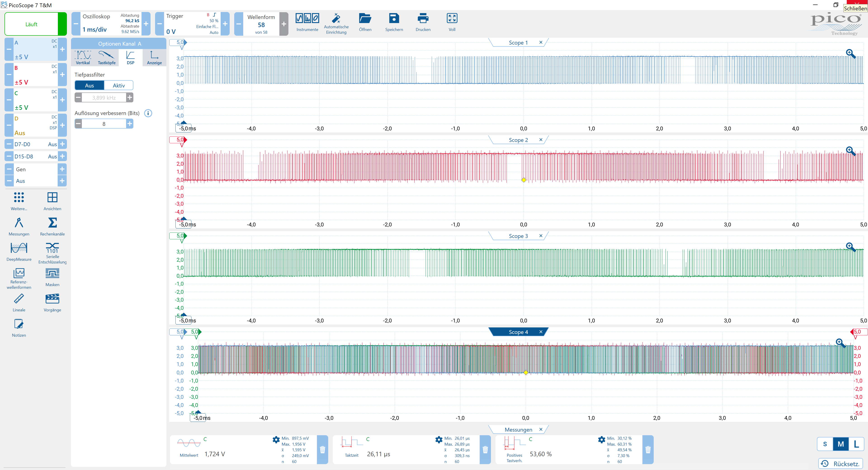Click the Scope 1 zoom magnifier icon
This screenshot has height=470, width=868.
coord(851,54)
